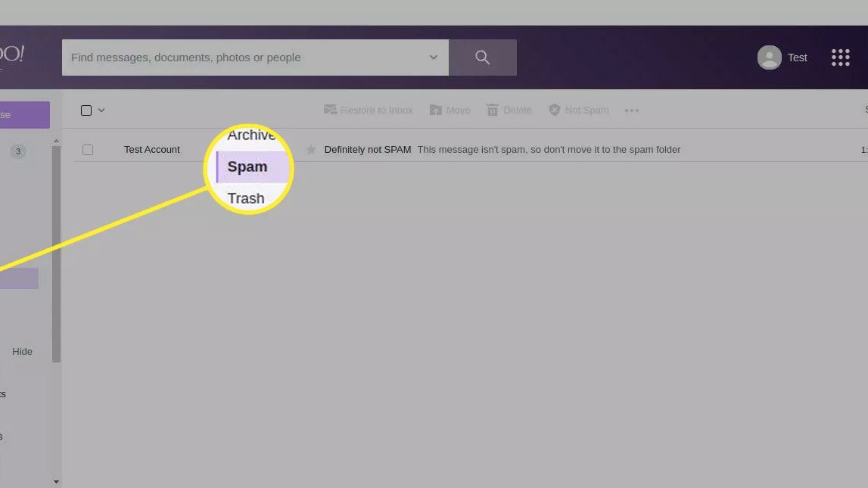Expand the select-all dropdown arrow
Viewport: 868px width, 488px height.
[101, 110]
